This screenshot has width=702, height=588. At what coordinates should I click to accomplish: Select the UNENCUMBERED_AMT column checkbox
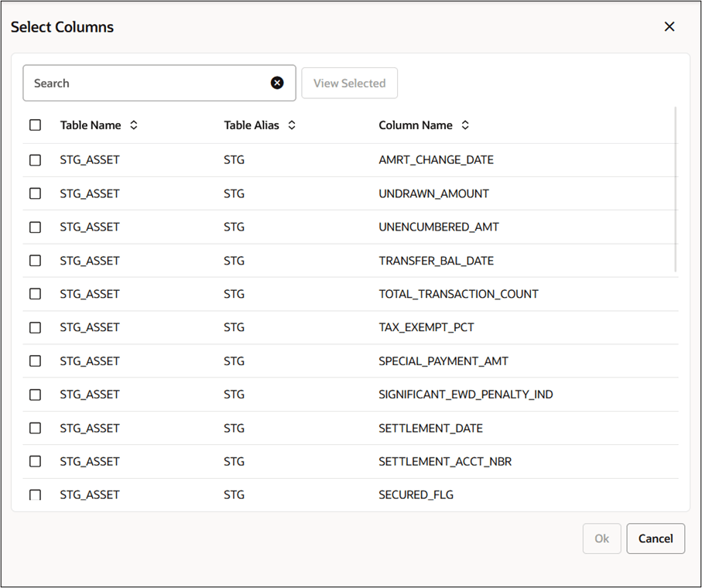pos(35,227)
